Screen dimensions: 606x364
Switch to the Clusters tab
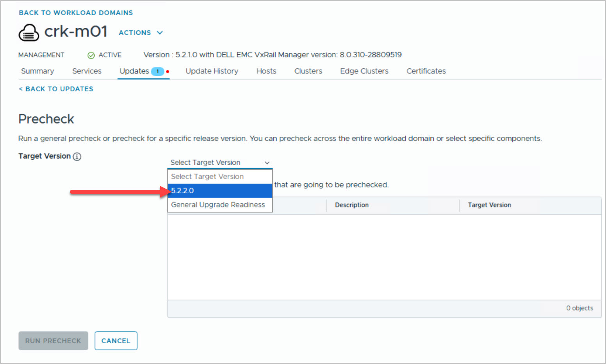pyautogui.click(x=308, y=71)
